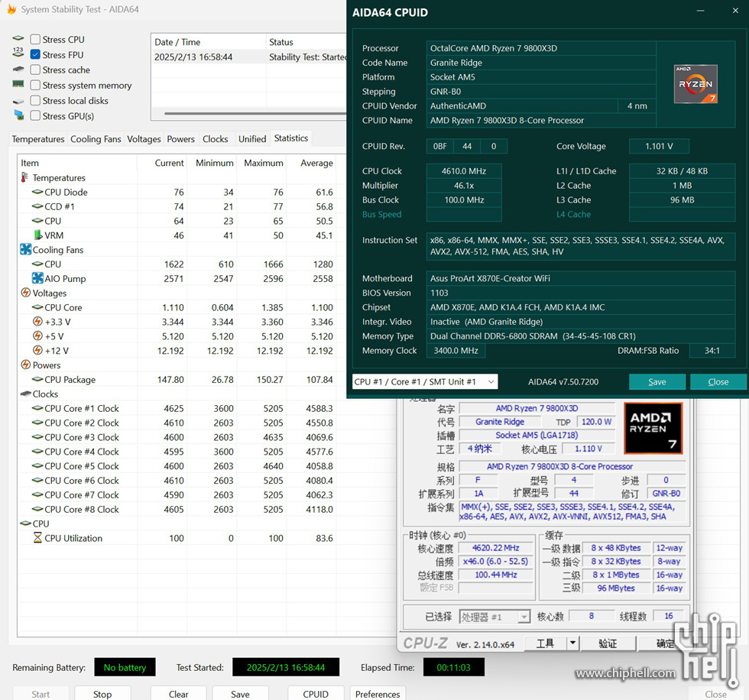Click the Ryzen 7 logo in AIDA64 CPUID
Screen dimensions: 749x700
[695, 84]
